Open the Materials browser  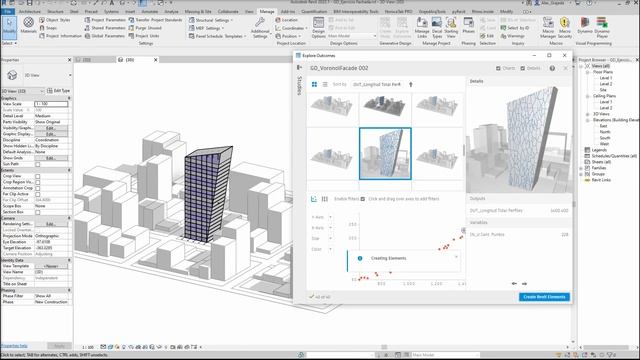coord(28,25)
